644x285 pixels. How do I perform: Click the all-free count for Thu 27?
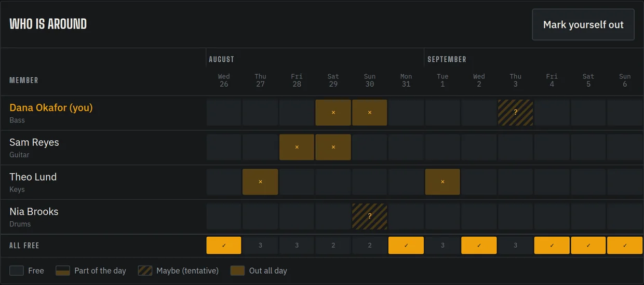click(260, 246)
